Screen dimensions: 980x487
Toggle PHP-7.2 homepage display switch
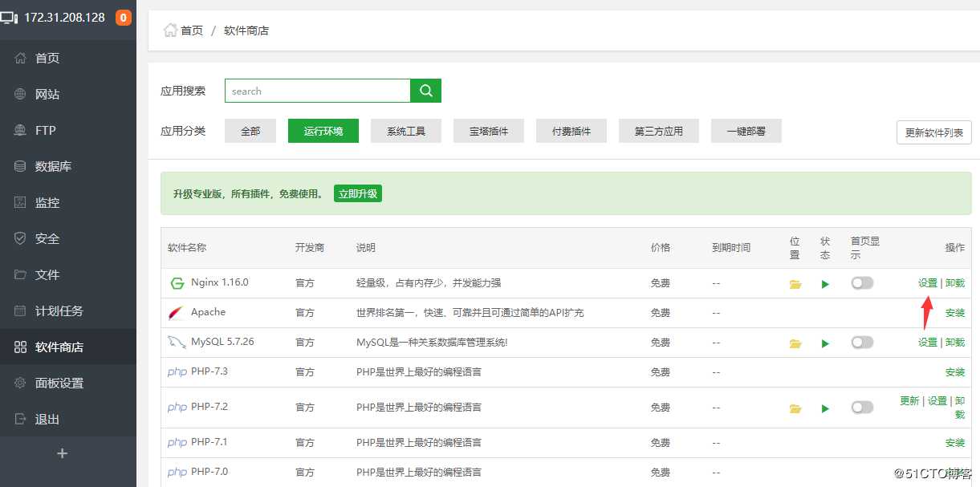coord(862,408)
